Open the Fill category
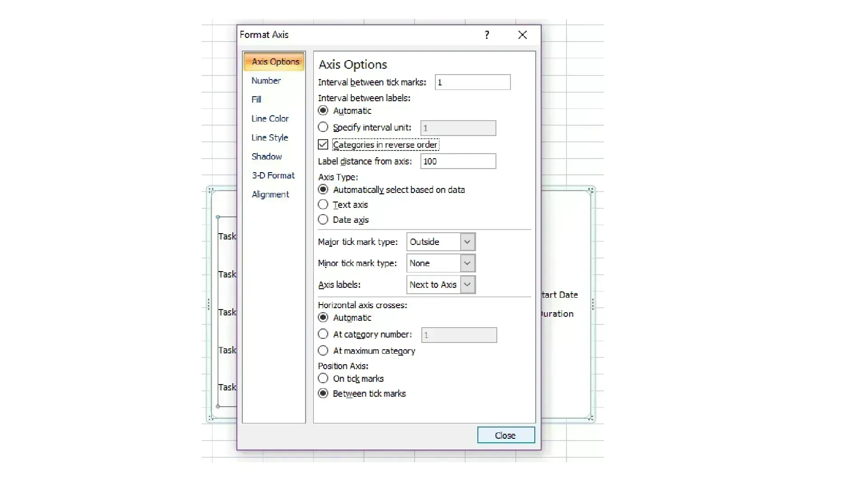Image resolution: width=868 pixels, height=488 pixels. coord(256,99)
